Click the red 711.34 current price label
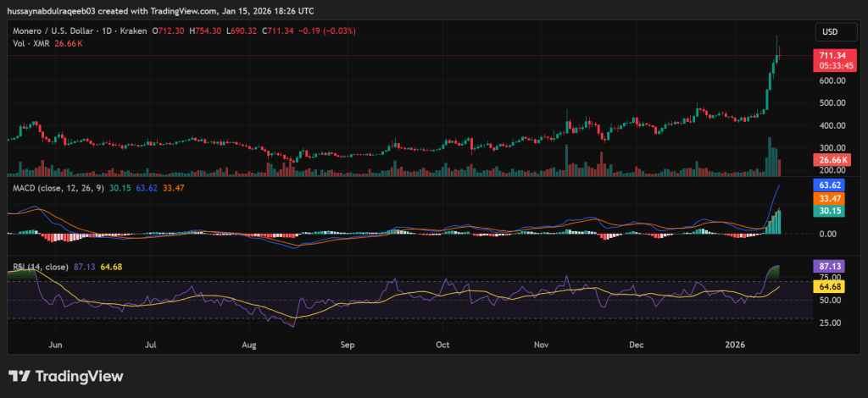The width and height of the screenshot is (868, 398). [829, 59]
